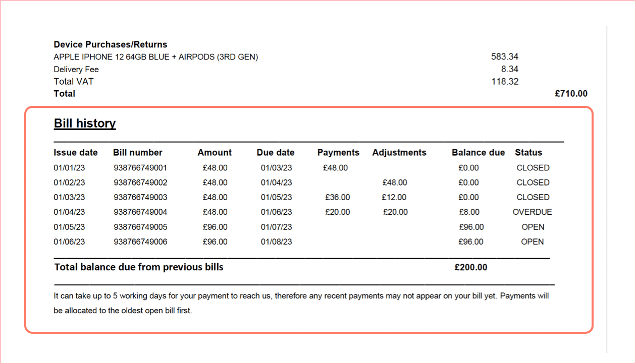Click the Total VAT amount 118.32
The height and width of the screenshot is (364, 636).
(504, 82)
